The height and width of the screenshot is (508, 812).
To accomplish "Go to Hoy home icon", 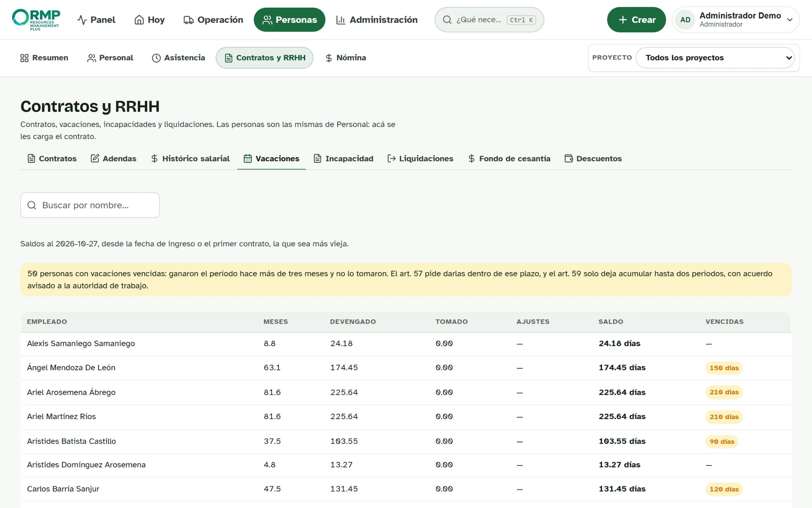I will click(x=139, y=20).
